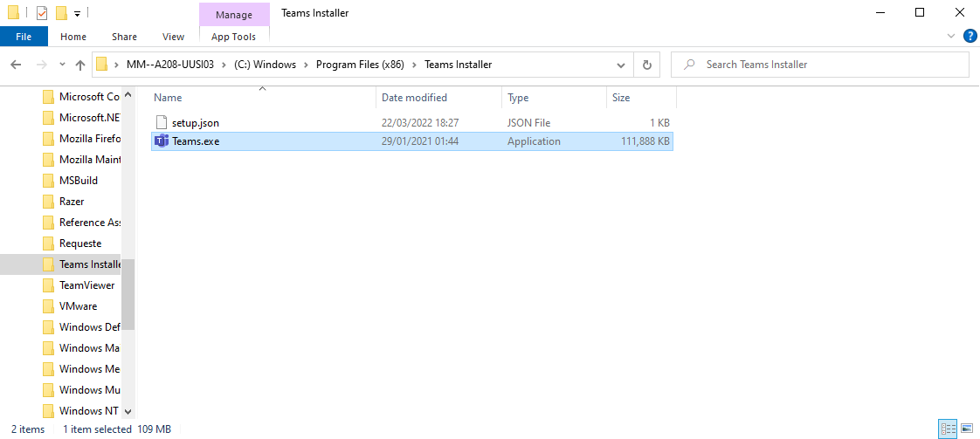
Task: Open recent locations dropdown arrow
Action: click(x=62, y=65)
